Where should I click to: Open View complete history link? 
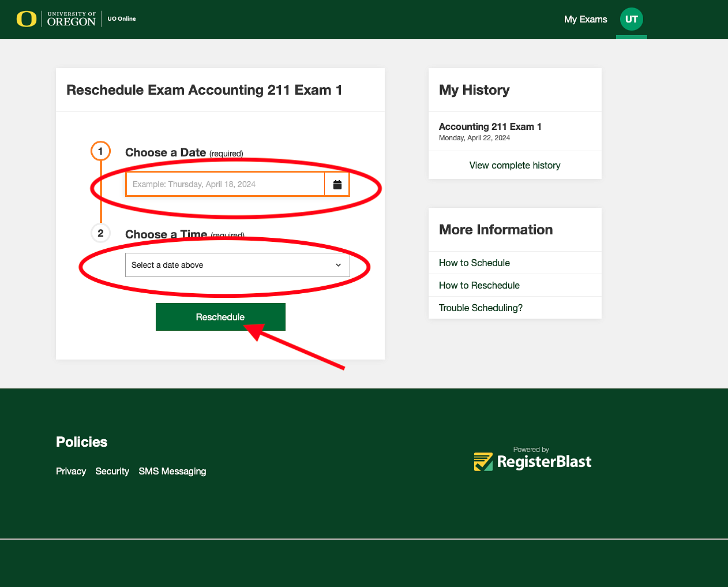[x=515, y=165]
